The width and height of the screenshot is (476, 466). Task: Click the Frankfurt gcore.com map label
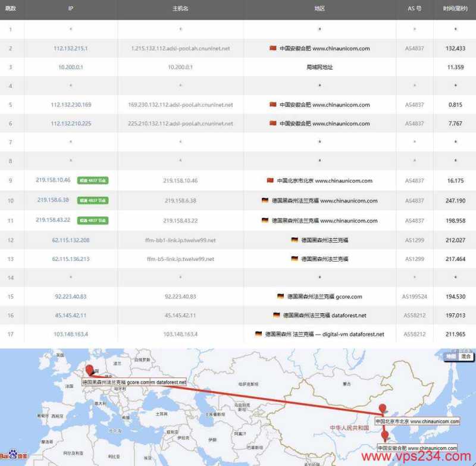[x=134, y=382]
